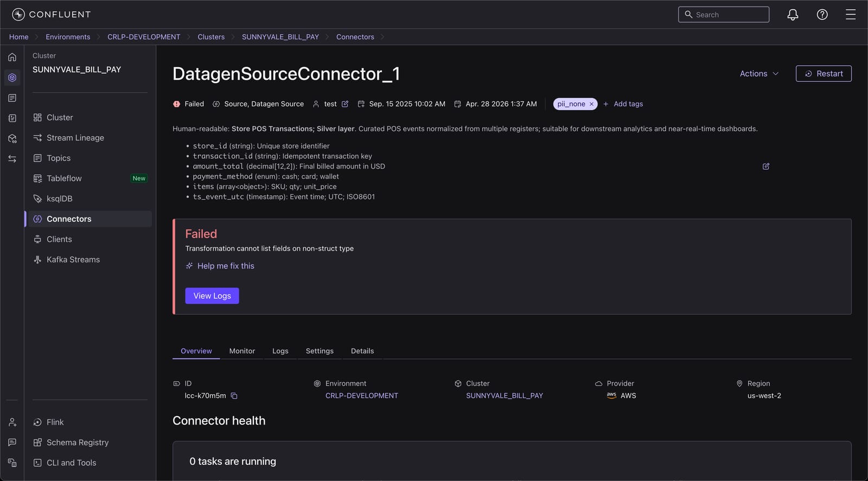
Task: Remove the pii_none tag
Action: [591, 104]
